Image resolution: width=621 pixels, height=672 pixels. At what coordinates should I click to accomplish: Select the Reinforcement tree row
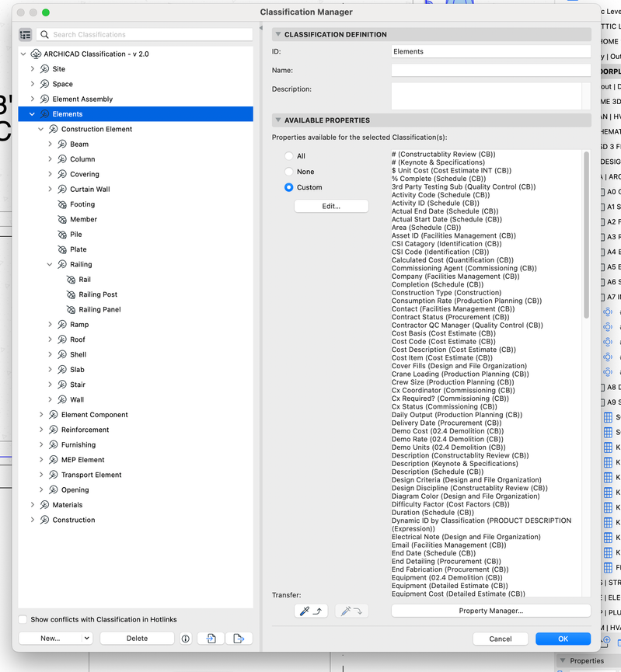pyautogui.click(x=135, y=430)
